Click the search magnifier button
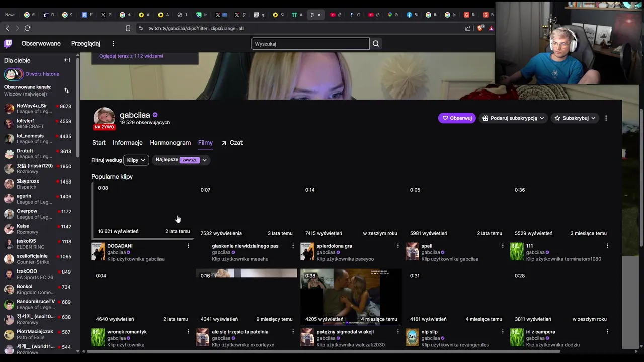644x362 pixels. tap(376, 44)
